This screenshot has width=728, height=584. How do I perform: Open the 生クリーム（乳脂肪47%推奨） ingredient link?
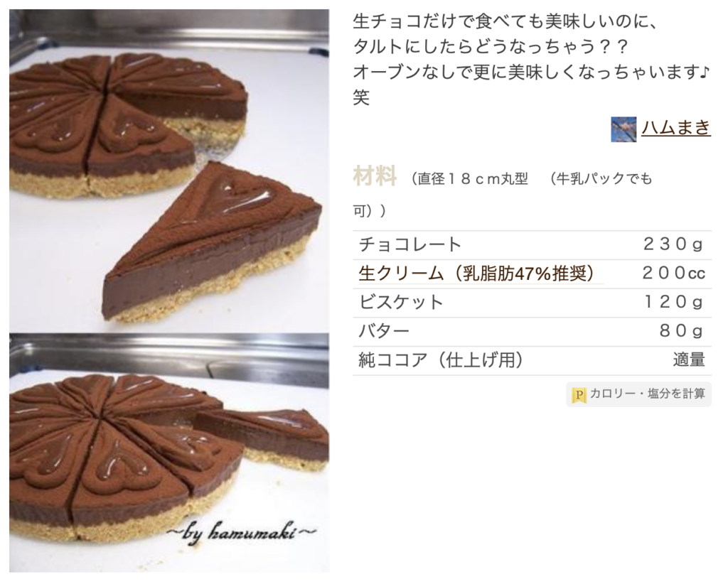(476, 274)
